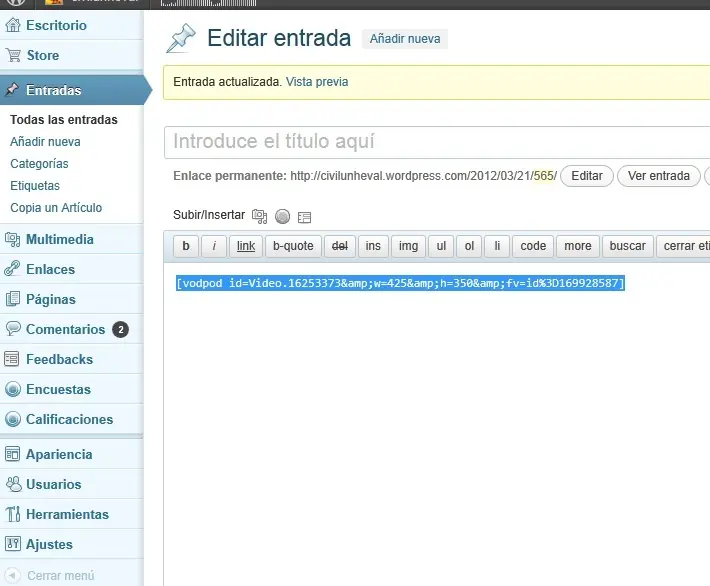Click the add poll round icon

pos(282,216)
